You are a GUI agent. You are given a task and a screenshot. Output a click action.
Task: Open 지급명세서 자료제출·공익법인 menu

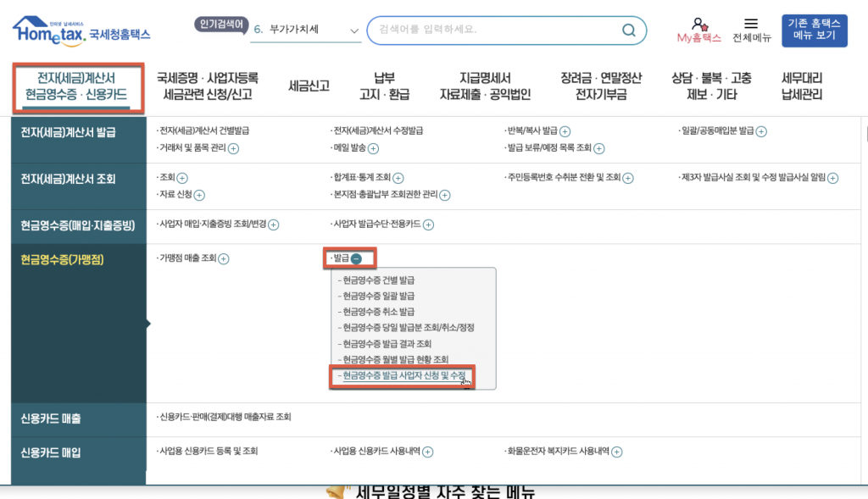tap(485, 86)
